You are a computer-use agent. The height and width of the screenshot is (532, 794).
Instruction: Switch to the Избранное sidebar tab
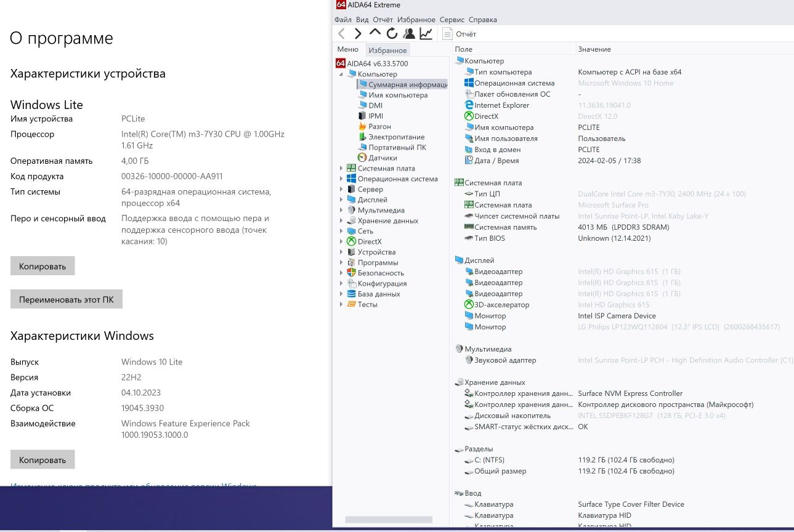pos(387,50)
